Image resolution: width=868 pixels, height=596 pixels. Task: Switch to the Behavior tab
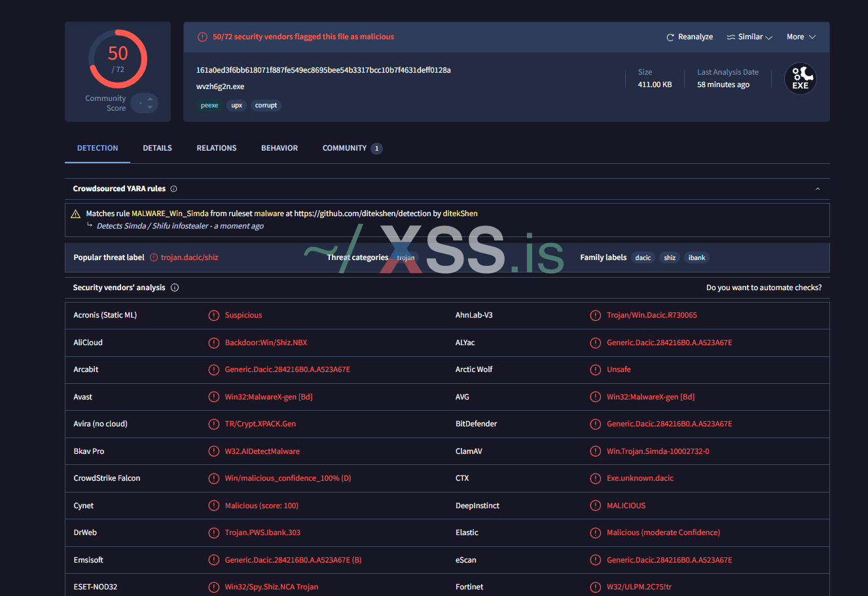coord(280,148)
